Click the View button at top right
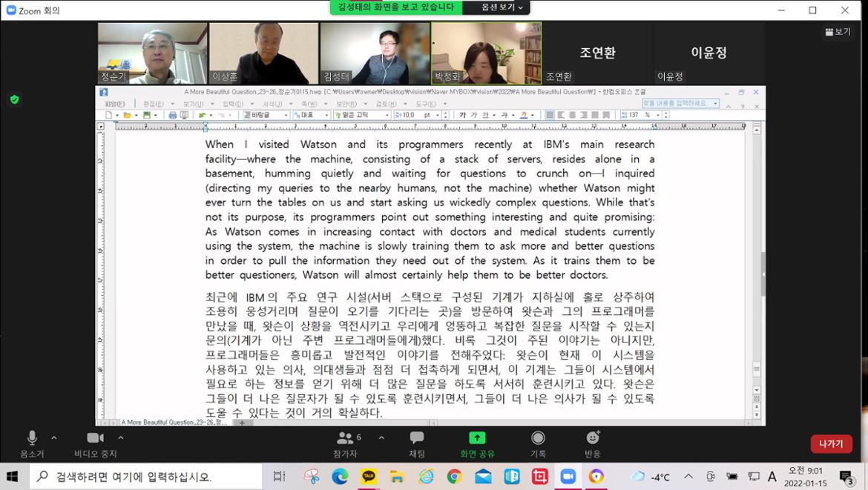 coord(838,32)
